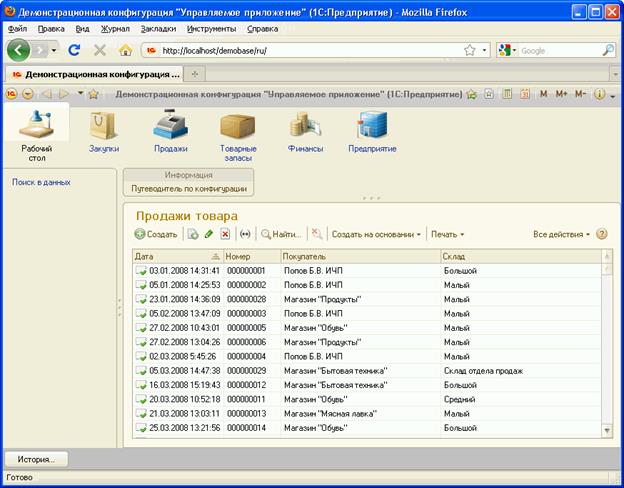Open the Инструменты menu
The image size is (624, 488).
[211, 29]
